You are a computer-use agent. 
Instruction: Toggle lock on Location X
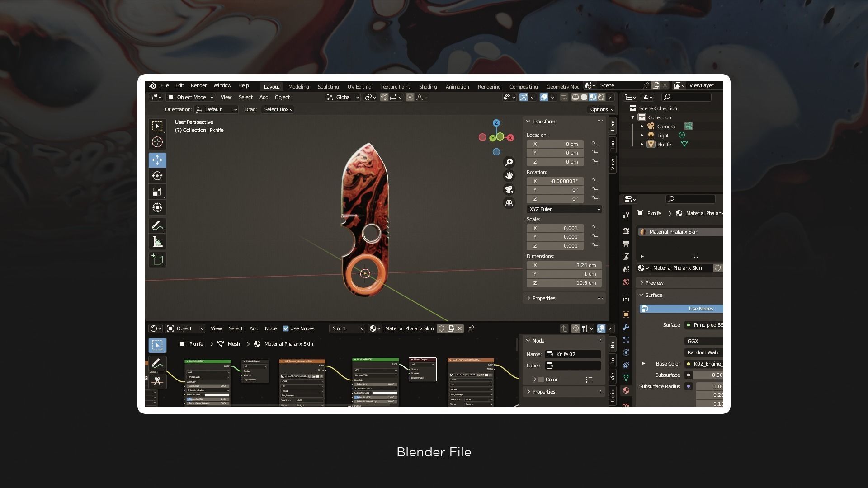(595, 144)
